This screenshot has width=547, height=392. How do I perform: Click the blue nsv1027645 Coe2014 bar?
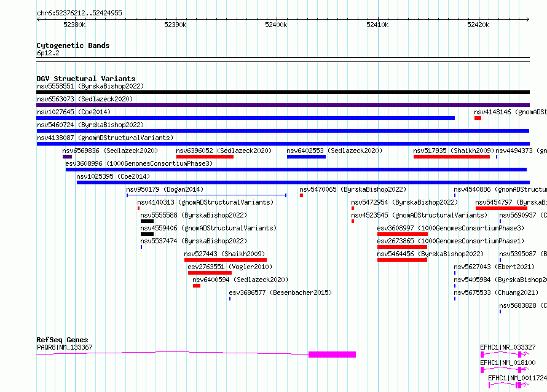(x=246, y=118)
